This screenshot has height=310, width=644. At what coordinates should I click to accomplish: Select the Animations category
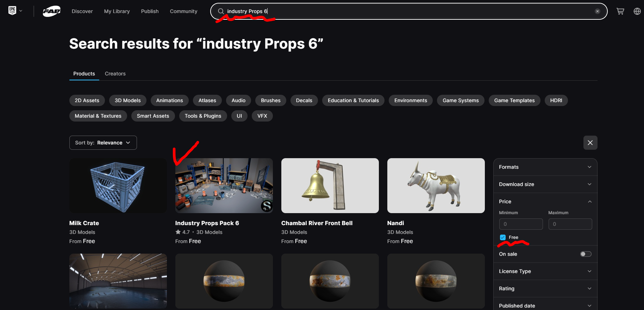point(170,100)
